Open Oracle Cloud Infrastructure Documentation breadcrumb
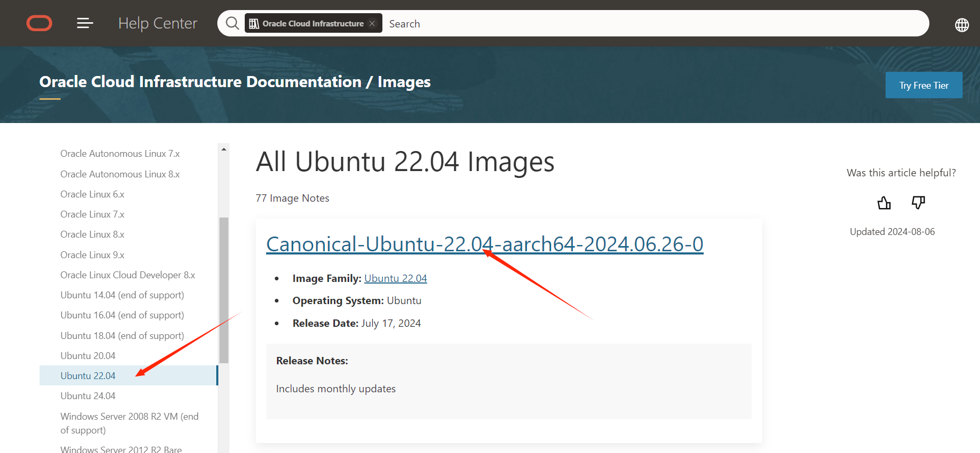The image size is (980, 453). click(200, 82)
